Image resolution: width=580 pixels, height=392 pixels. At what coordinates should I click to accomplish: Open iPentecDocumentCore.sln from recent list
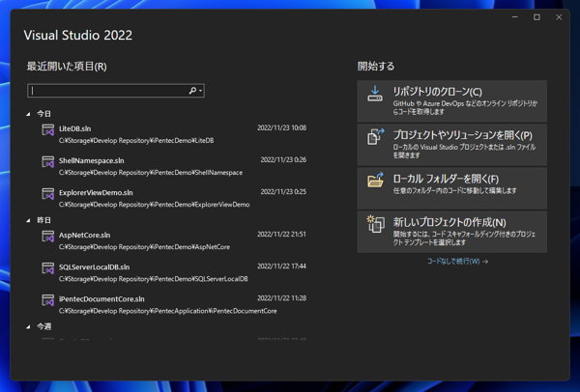pos(174,304)
